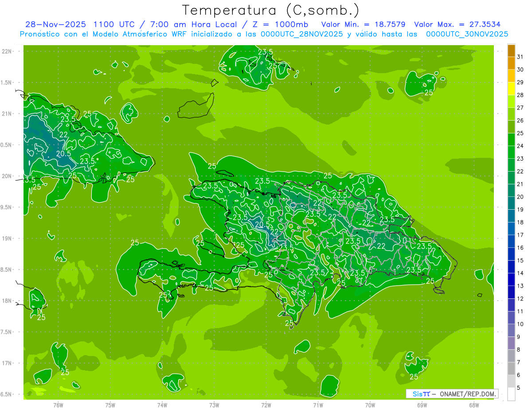Select the "28-Nov-2025" date text

point(55,24)
